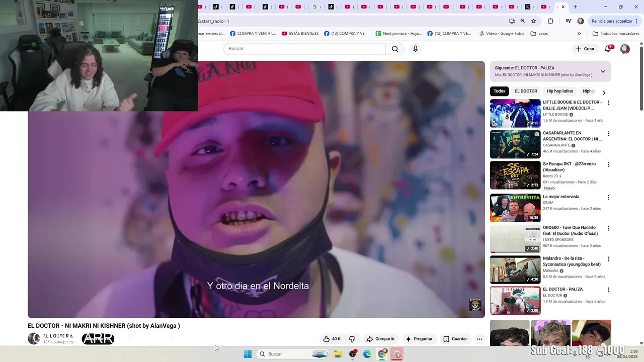This screenshot has width=644, height=362.
Task: Open the Windows Start menu
Action: click(248, 354)
